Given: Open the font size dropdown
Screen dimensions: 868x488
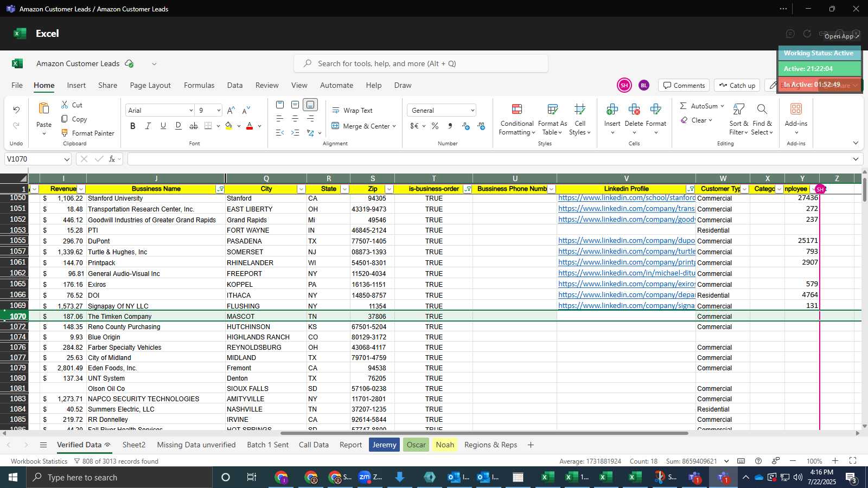Looking at the screenshot, I should pos(219,111).
